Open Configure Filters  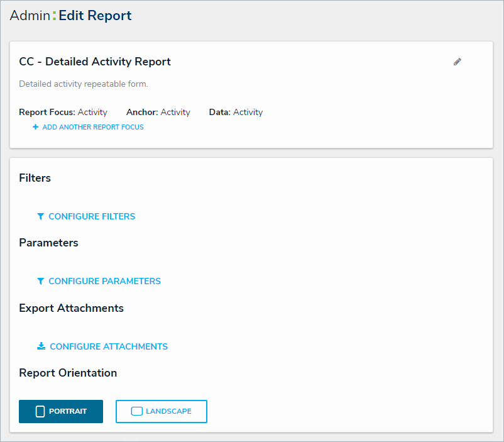tap(92, 216)
